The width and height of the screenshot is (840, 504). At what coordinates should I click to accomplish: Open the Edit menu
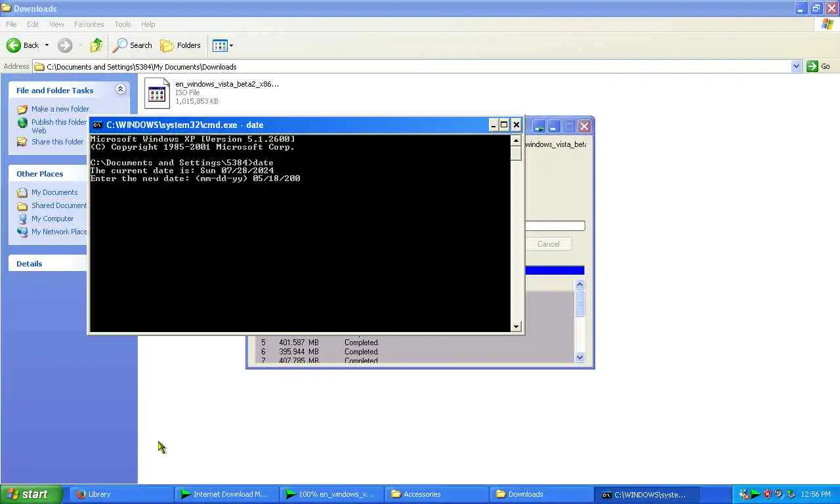tap(33, 24)
